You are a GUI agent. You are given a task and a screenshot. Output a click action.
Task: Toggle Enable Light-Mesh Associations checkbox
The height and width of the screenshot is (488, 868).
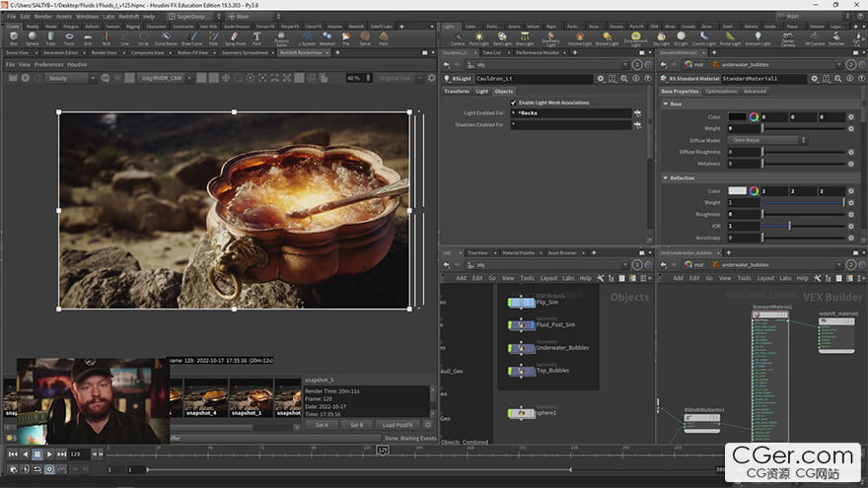[x=513, y=103]
